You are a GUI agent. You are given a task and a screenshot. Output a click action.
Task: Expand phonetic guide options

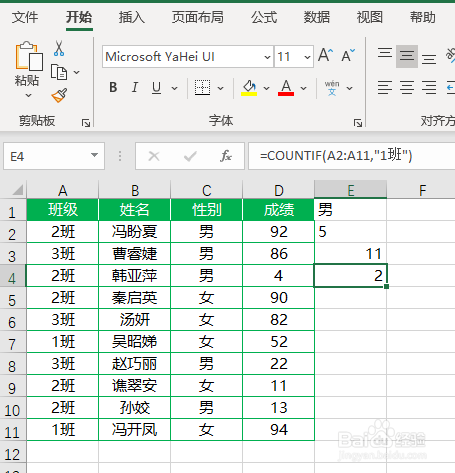point(349,88)
